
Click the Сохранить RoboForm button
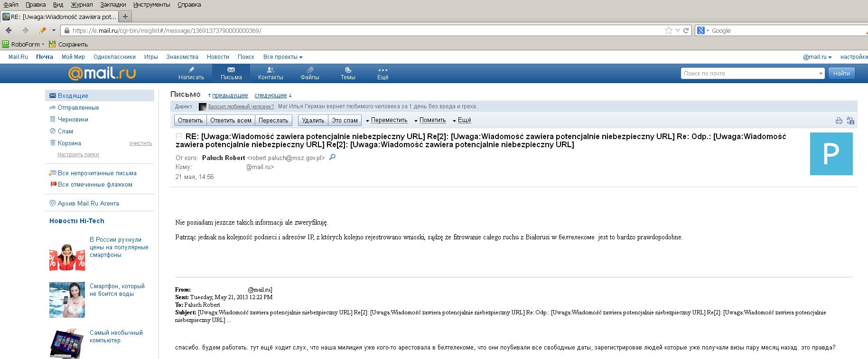click(x=68, y=44)
